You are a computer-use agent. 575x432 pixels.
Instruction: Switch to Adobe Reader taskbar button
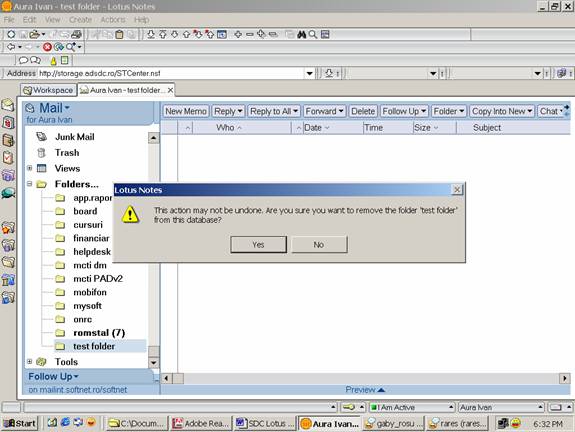click(201, 424)
